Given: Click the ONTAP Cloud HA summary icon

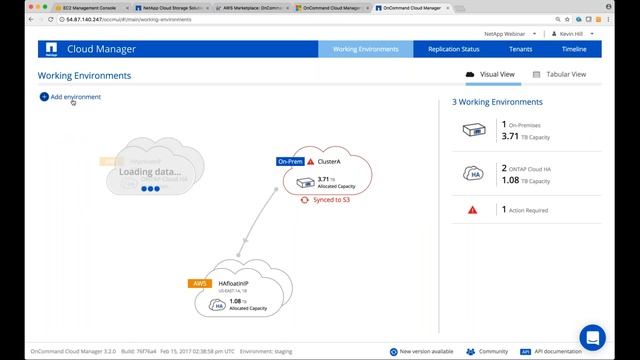Looking at the screenshot, I should tap(473, 173).
